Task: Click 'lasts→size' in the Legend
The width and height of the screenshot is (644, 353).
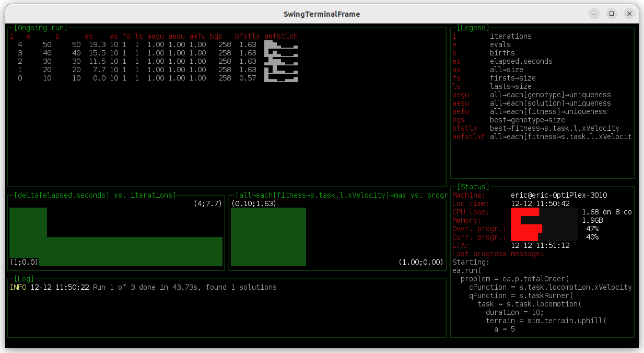Action: click(511, 86)
